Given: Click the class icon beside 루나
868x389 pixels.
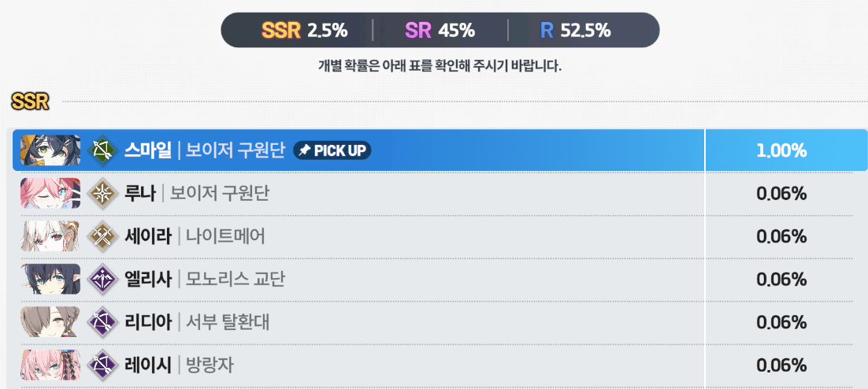Looking at the screenshot, I should tap(102, 193).
